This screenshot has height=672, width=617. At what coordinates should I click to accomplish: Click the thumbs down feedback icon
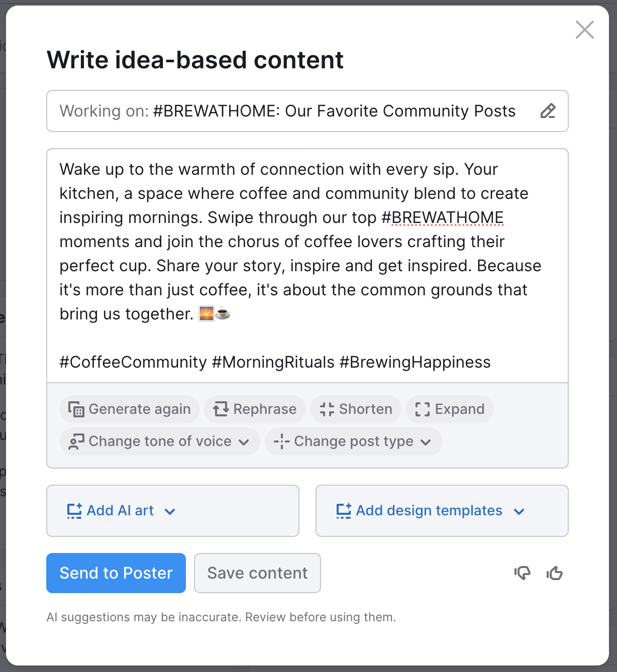(x=523, y=573)
